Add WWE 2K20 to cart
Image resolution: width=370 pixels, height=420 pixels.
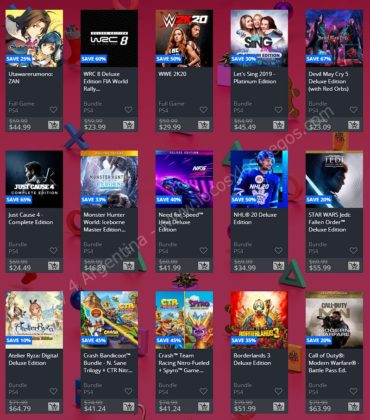pyautogui.click(x=203, y=125)
